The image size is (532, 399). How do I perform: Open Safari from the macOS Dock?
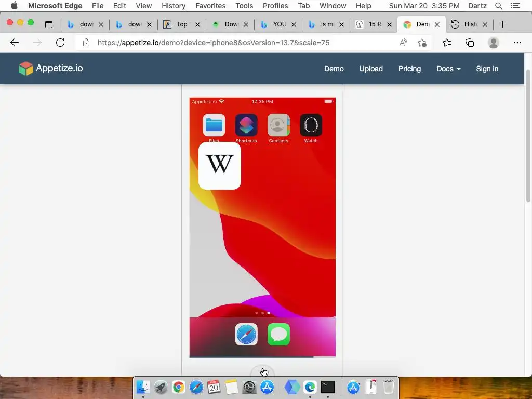point(196,387)
